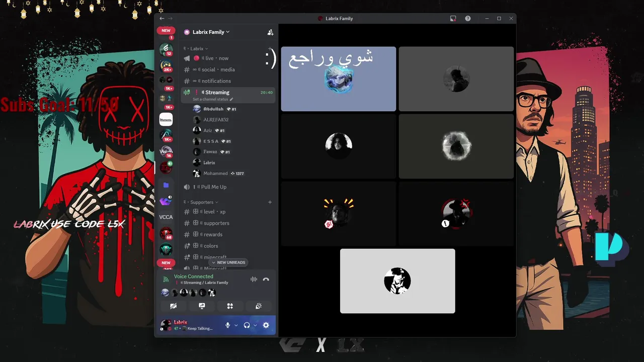Start screen share button
Viewport: 644px width, 362px height.
pos(202,306)
